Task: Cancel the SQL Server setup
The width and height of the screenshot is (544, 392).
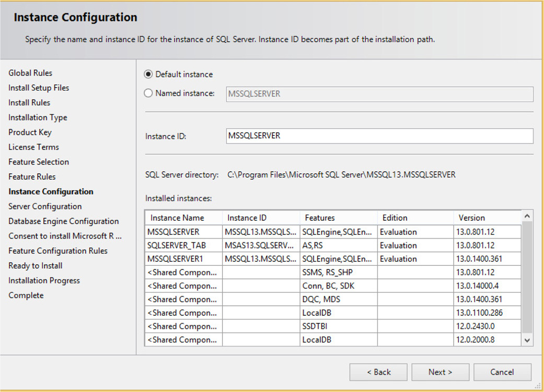Action: [x=502, y=372]
